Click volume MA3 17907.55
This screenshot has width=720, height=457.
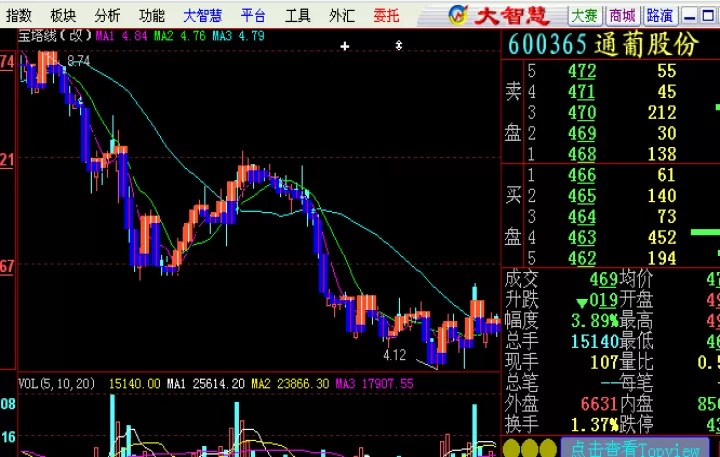click(375, 384)
